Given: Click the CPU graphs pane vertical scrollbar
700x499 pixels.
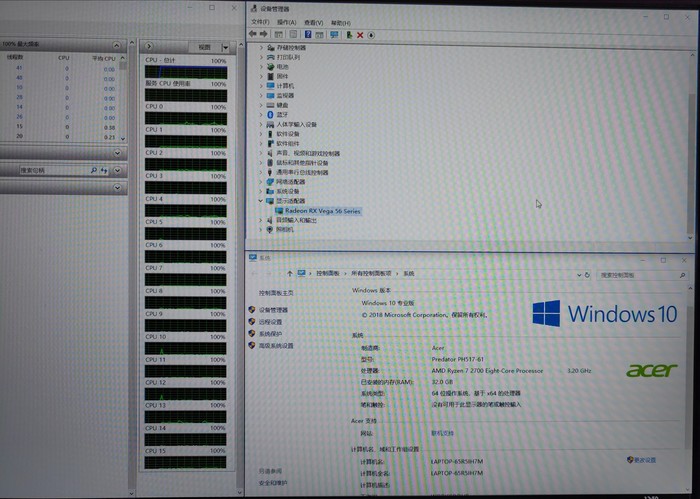Looking at the screenshot, I should 241,268.
